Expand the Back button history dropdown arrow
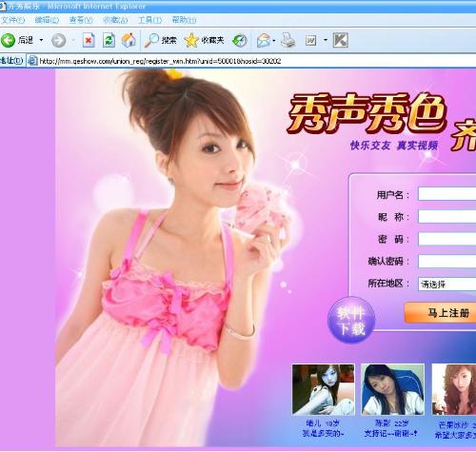This screenshot has width=476, height=452. [41, 40]
